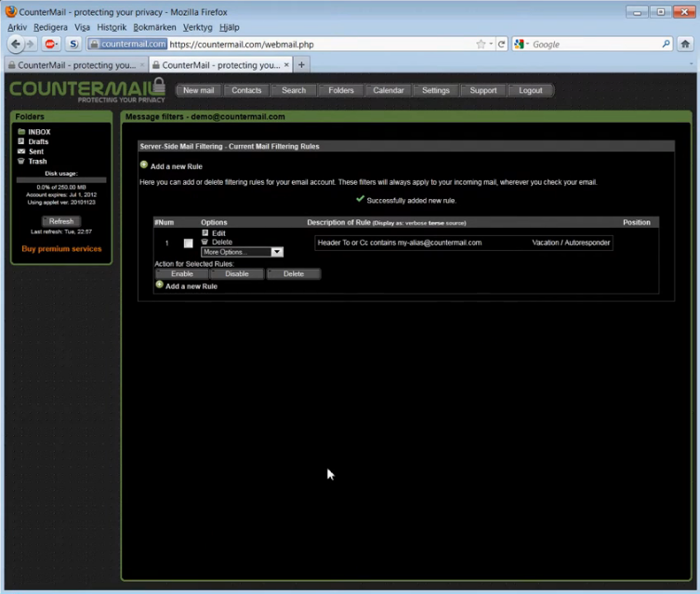Click the Refresh button in Folders panel
The image size is (700, 594).
point(61,221)
